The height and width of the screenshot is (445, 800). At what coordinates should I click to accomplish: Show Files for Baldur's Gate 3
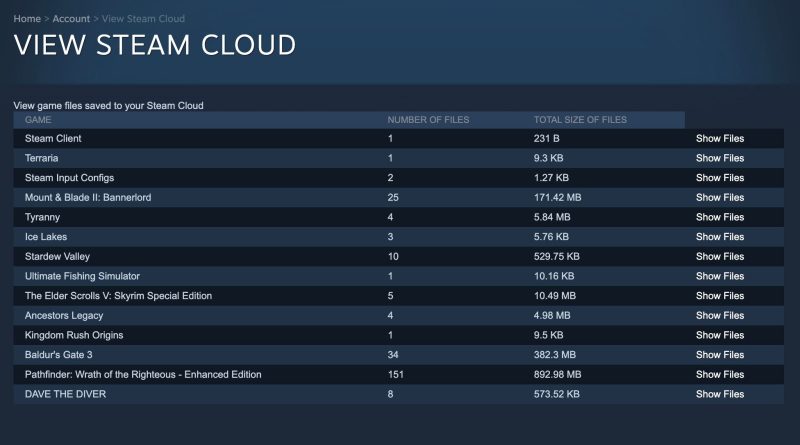(x=720, y=355)
